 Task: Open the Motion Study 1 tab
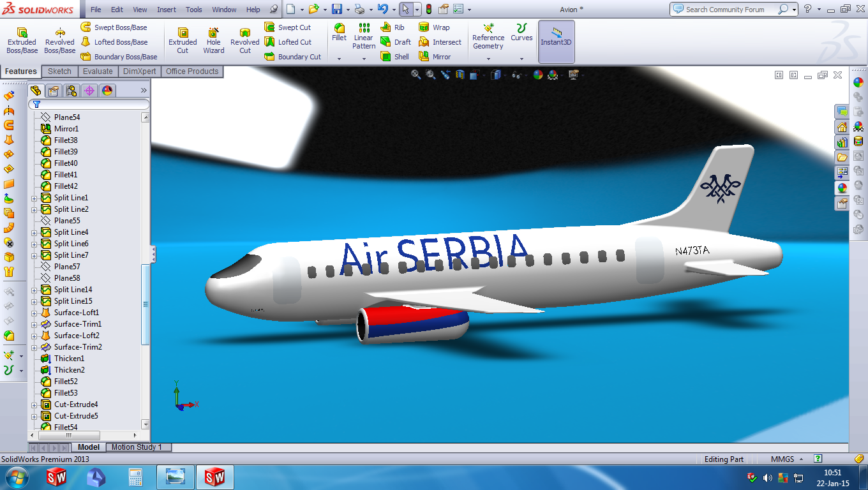137,447
